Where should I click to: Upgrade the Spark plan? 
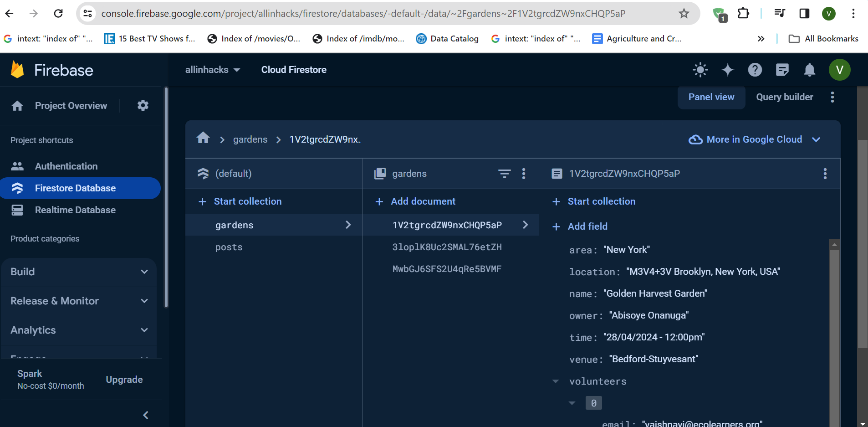124,380
